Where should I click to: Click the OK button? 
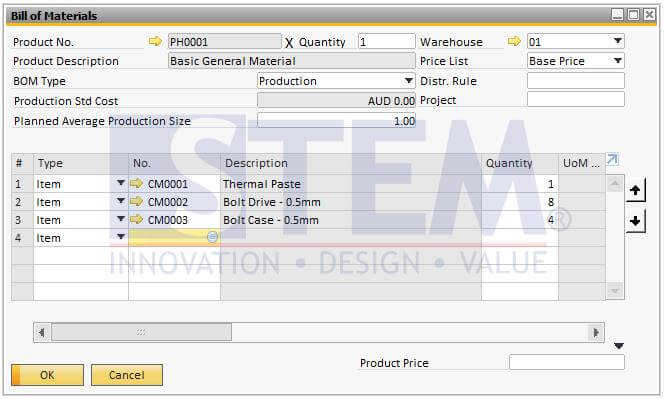point(47,375)
